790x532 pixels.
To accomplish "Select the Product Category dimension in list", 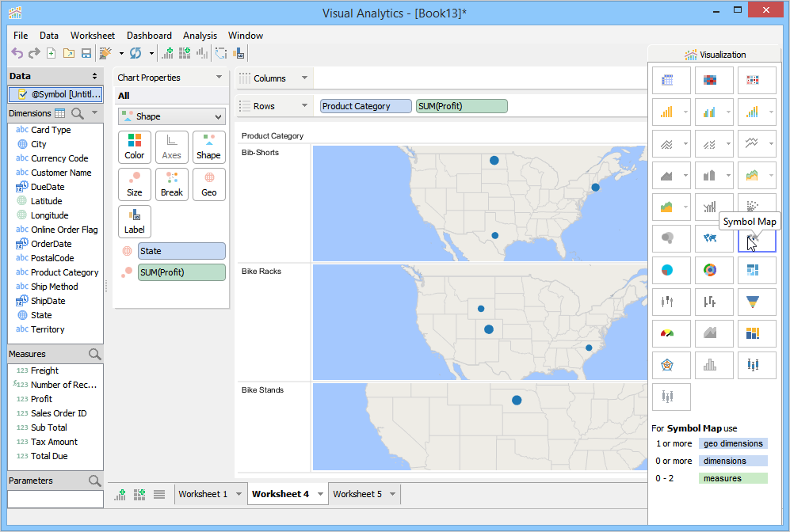I will pos(64,272).
